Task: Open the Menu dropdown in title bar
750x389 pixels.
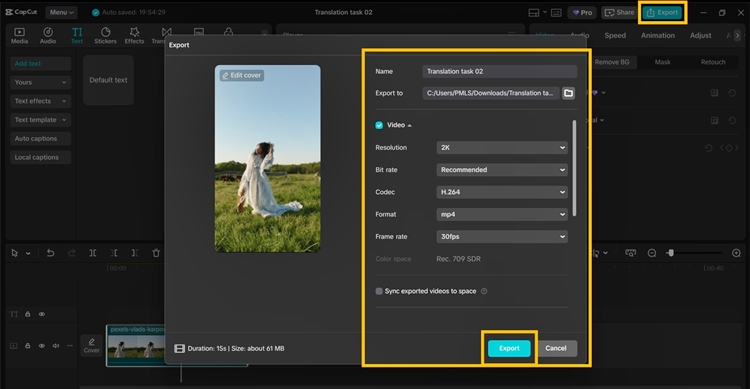Action: 61,12
